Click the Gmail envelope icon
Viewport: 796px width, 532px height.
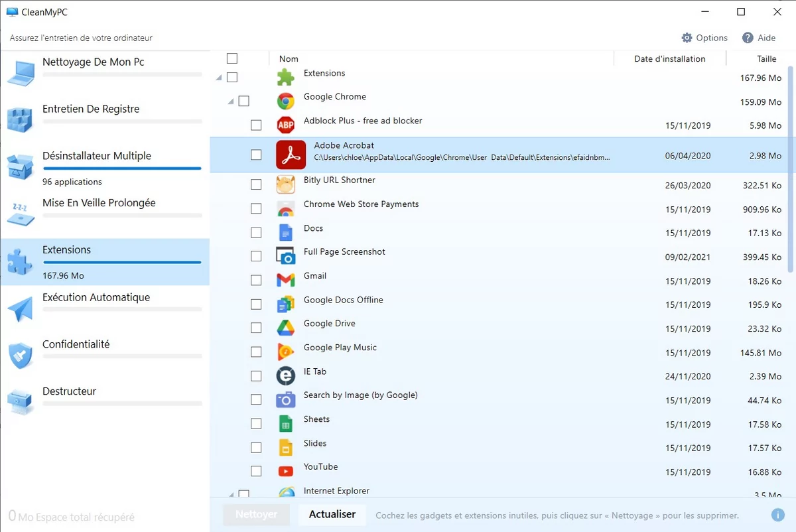pos(286,280)
